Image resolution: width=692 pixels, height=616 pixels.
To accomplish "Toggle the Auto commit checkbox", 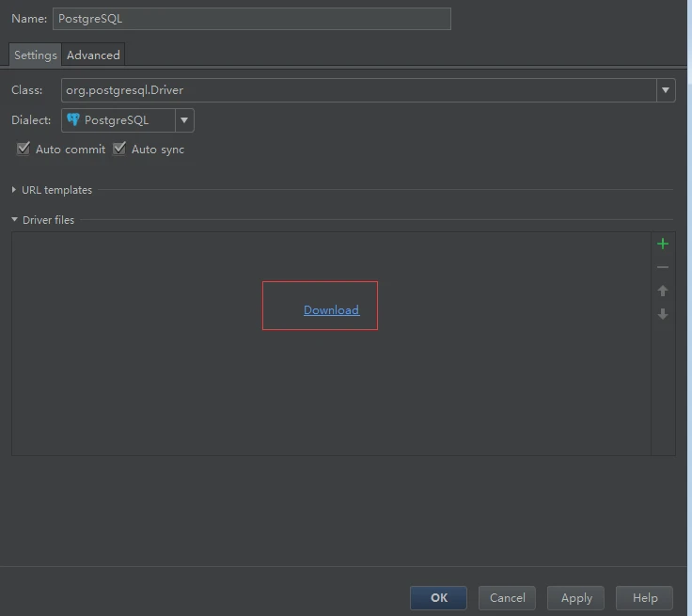I will 24,149.
